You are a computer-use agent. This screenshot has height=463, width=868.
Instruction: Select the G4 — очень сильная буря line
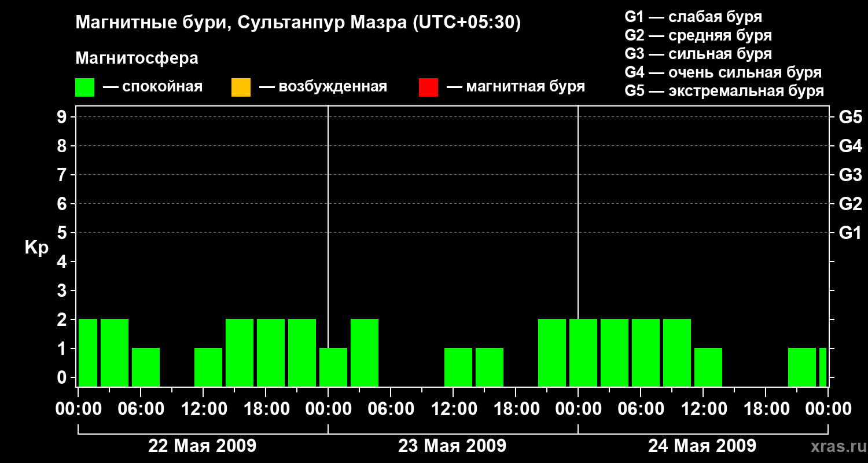723,72
